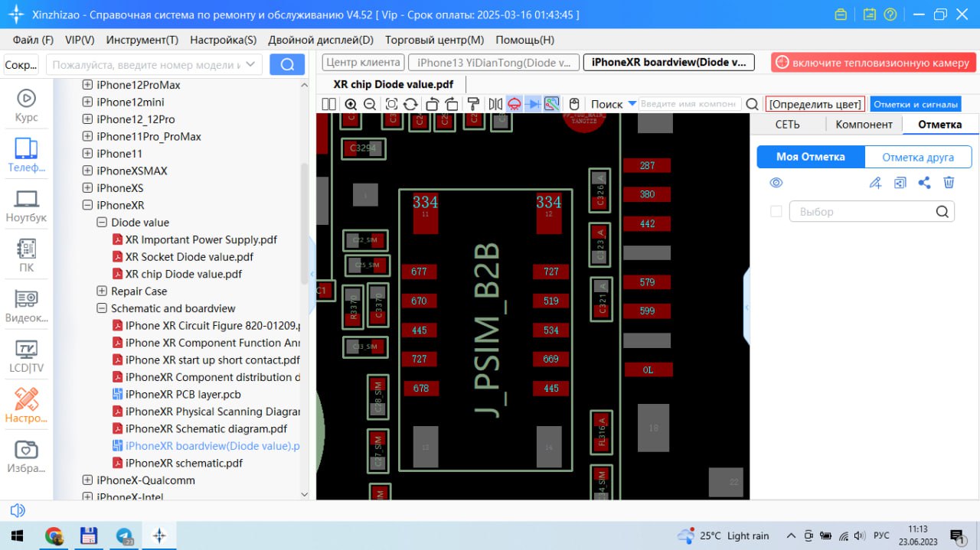Click the gift box icon in title bar
Viewport: 980px width, 550px height.
[841, 15]
